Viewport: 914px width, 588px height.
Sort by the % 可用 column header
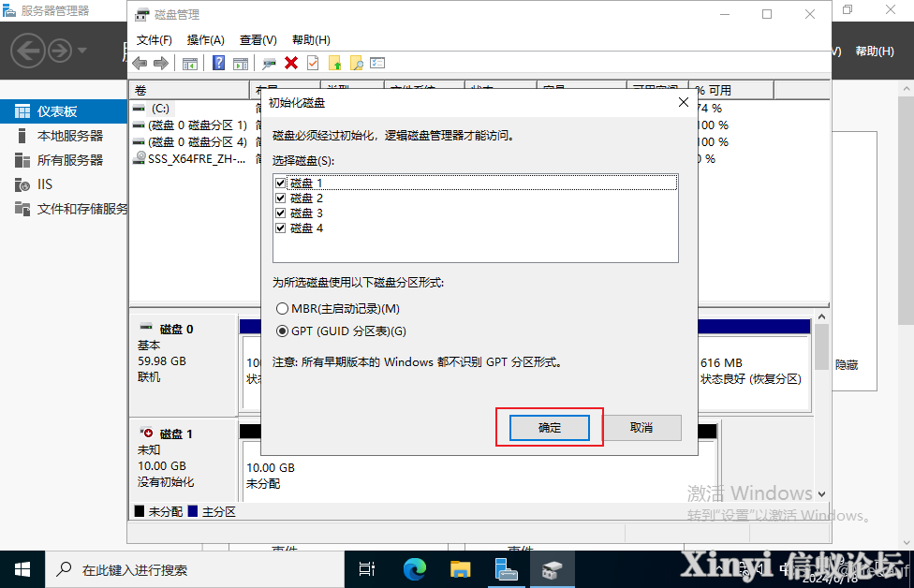point(731,90)
